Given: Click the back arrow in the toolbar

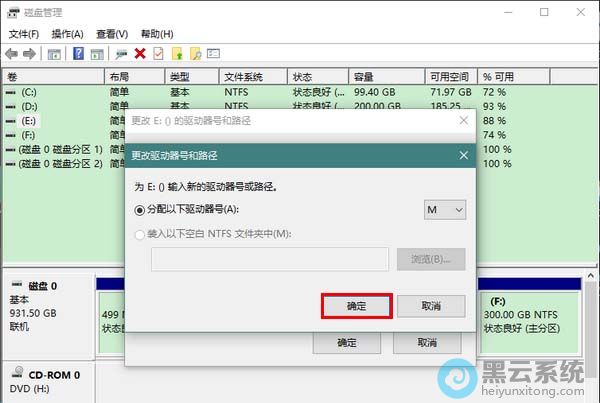Looking at the screenshot, I should pos(11,54).
